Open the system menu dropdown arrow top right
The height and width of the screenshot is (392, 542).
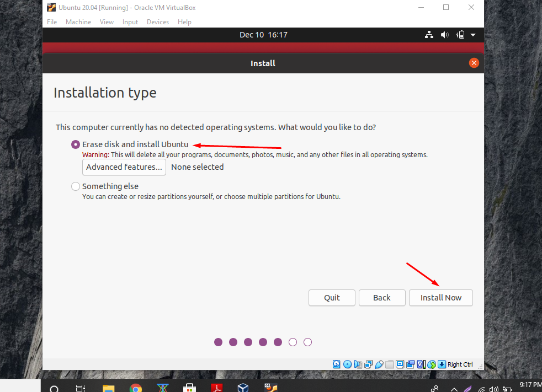pos(472,34)
